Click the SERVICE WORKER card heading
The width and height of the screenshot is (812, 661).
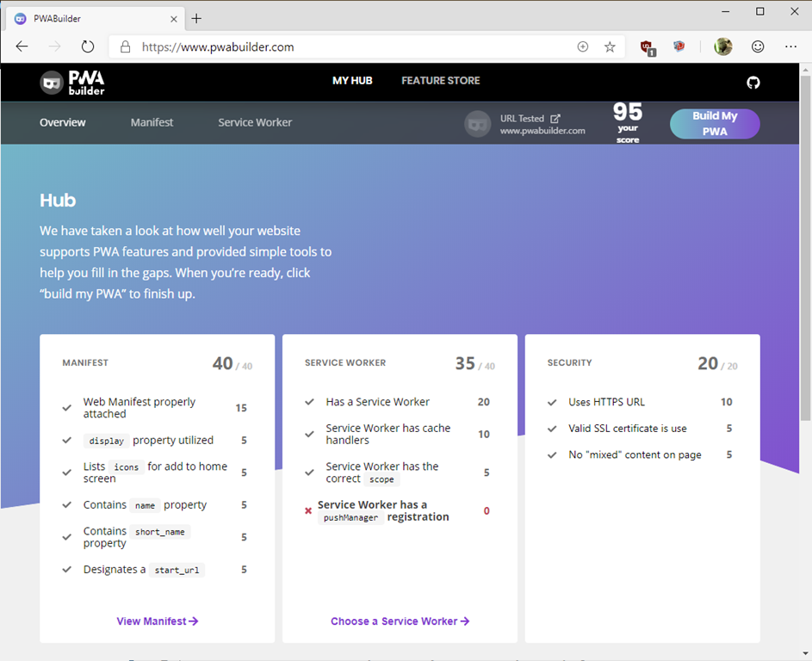pos(345,363)
